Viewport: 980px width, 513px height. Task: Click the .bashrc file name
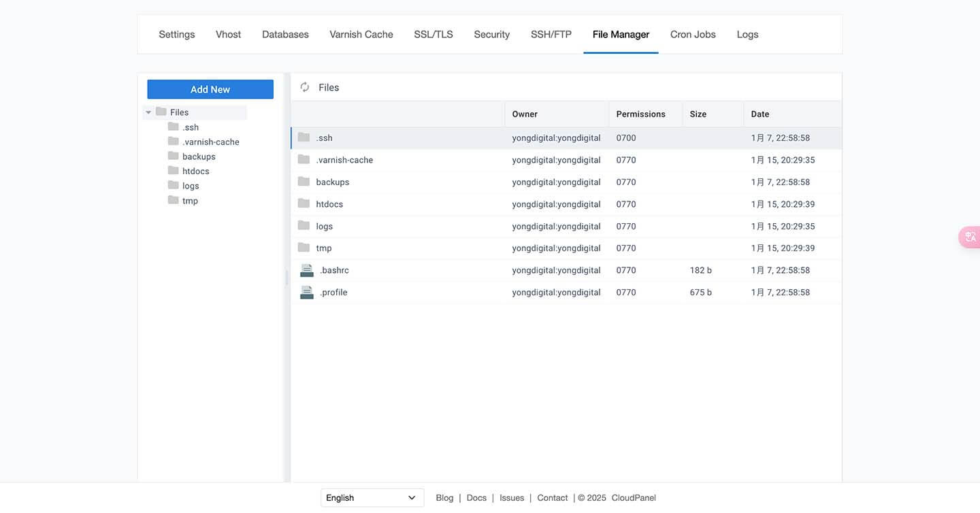[334, 270]
